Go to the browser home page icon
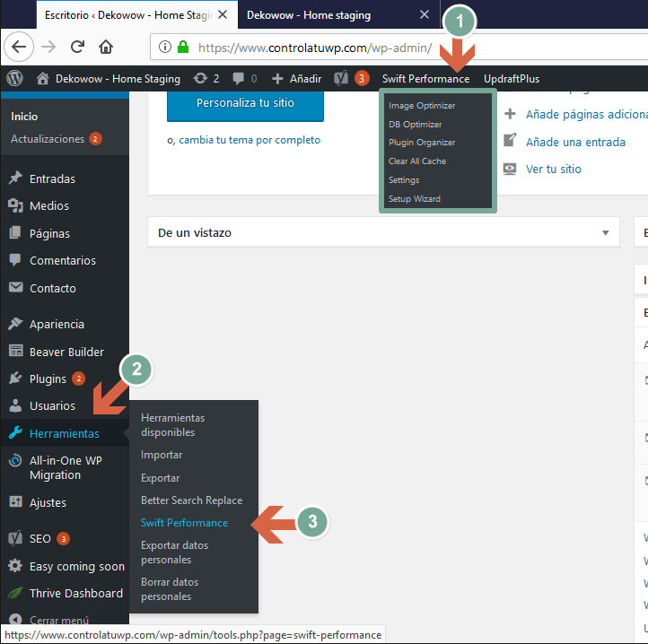This screenshot has height=644, width=648. pos(106,47)
